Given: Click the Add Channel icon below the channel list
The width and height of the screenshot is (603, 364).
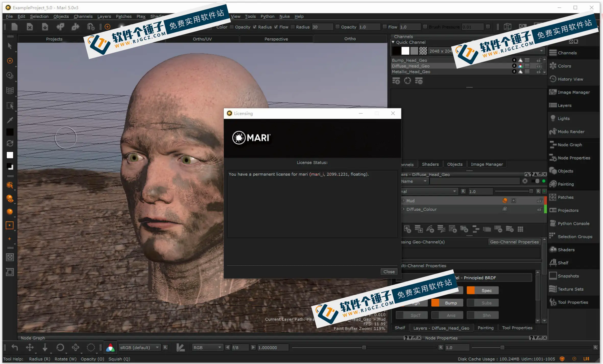Looking at the screenshot, I should (396, 81).
